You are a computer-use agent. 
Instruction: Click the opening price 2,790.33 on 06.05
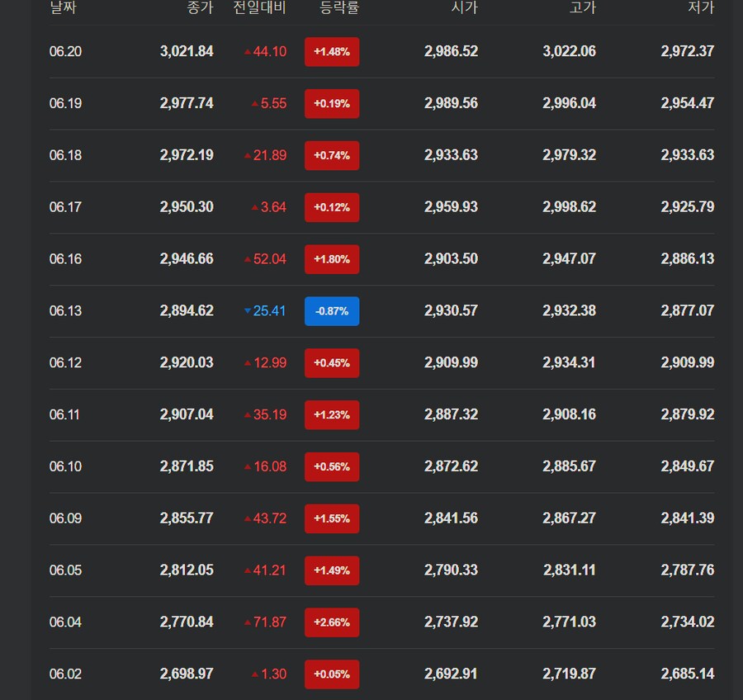[x=451, y=570]
